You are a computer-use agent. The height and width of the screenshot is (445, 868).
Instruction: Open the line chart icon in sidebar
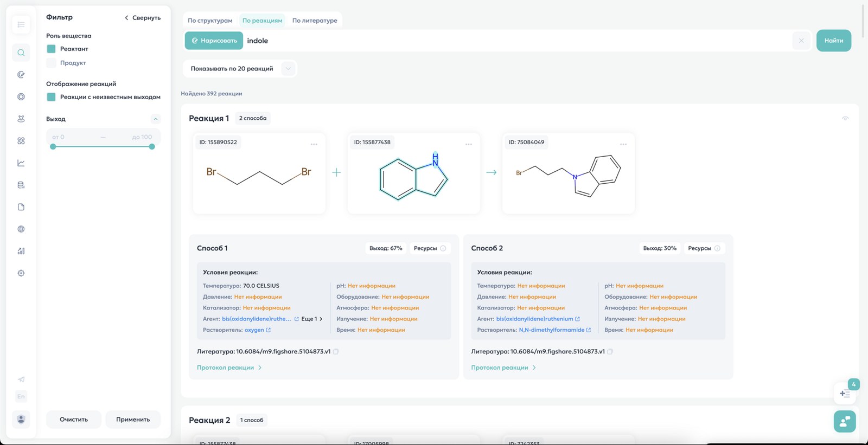[21, 163]
